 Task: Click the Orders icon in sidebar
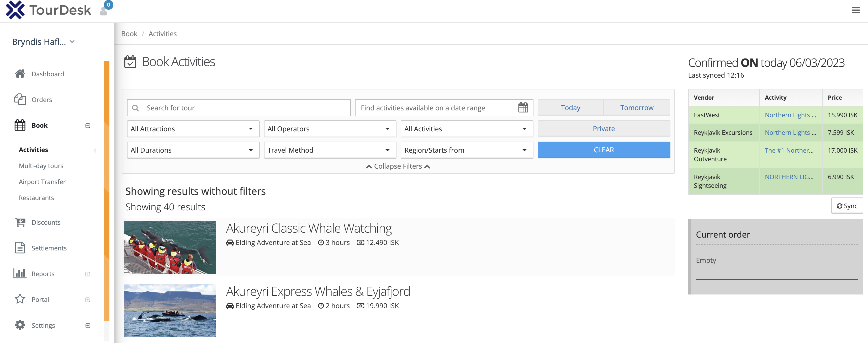pos(20,99)
